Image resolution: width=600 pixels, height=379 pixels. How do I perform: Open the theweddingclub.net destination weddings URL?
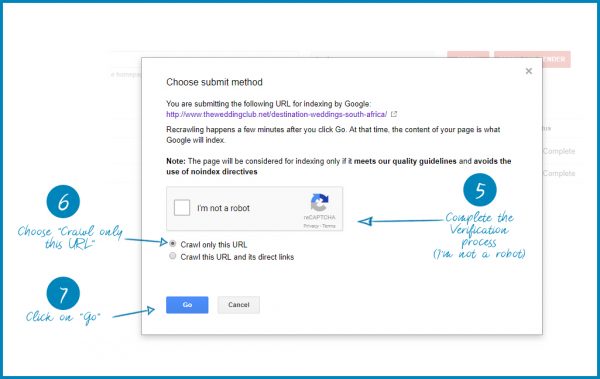pos(276,114)
